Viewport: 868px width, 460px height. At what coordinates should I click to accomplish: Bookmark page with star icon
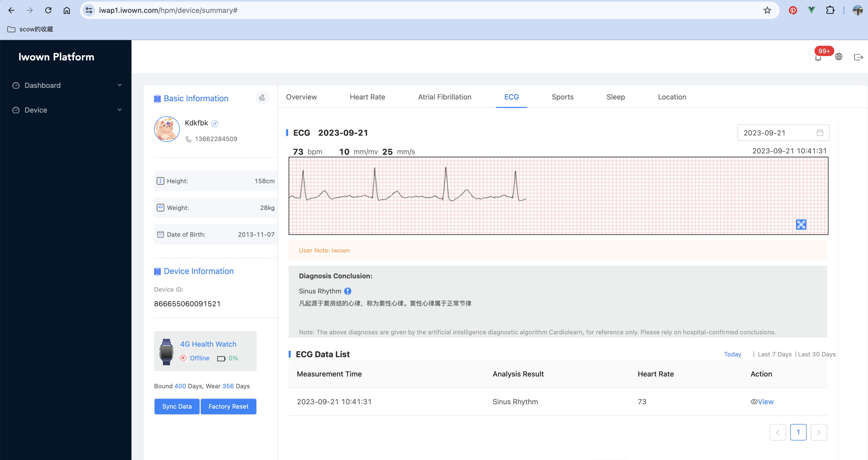tap(767, 11)
